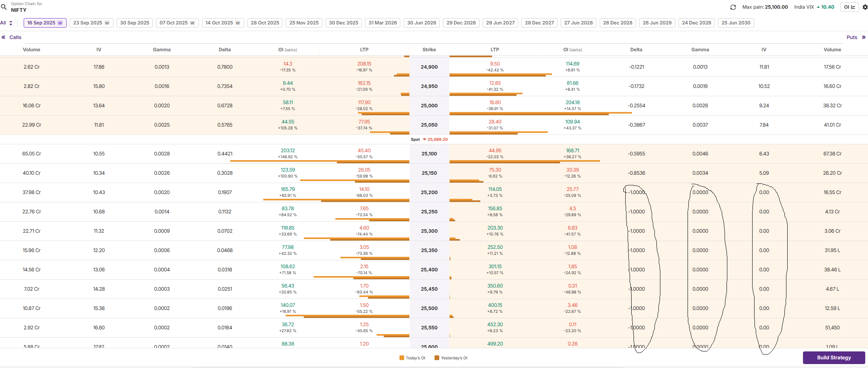
Task: Click the Calls header link
Action: tap(15, 37)
